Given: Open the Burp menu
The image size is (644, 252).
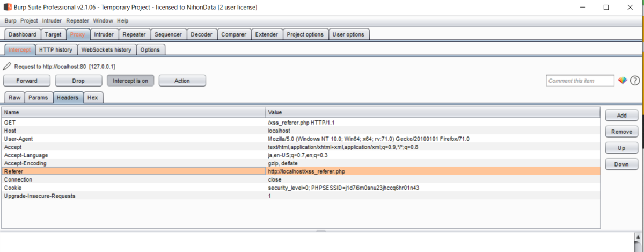Looking at the screenshot, I should click(x=11, y=21).
